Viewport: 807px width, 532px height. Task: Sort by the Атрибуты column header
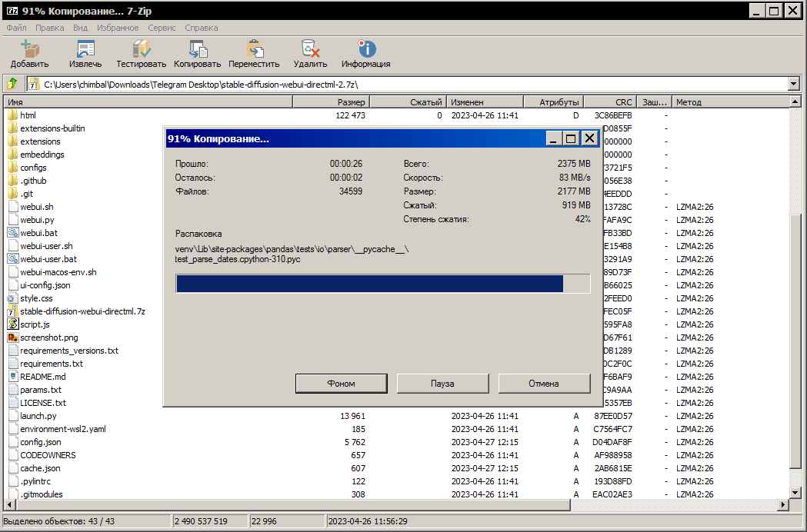tap(554, 102)
